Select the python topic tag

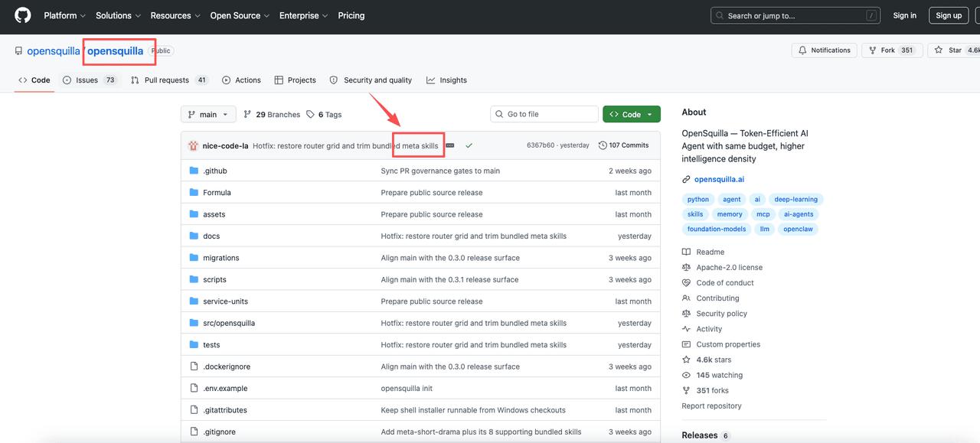coord(698,199)
